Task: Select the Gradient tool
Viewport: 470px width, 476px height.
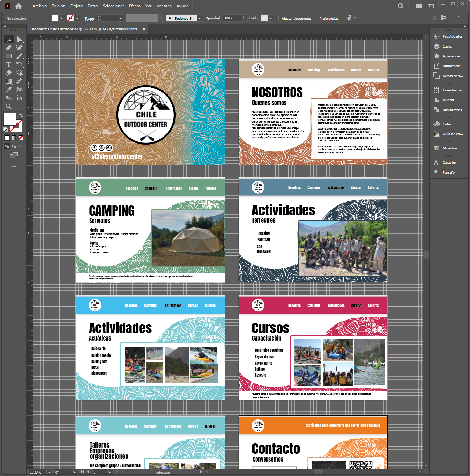Action: pyautogui.click(x=9, y=81)
